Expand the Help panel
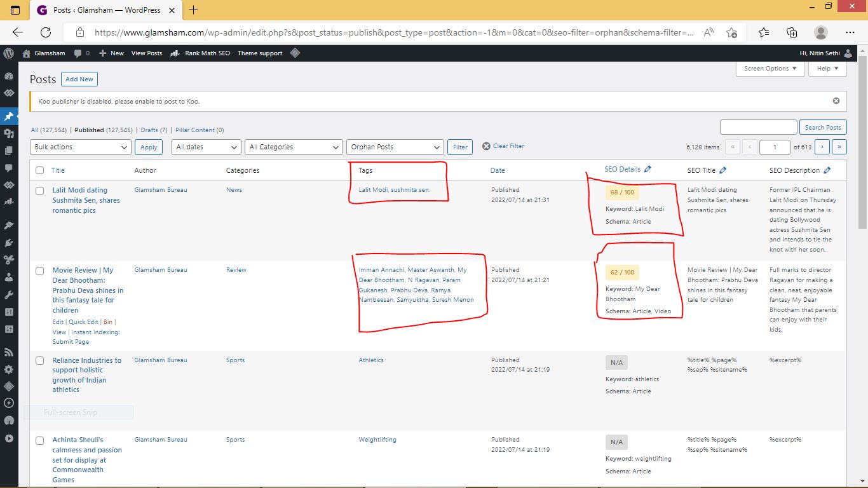This screenshot has height=488, width=868. point(828,69)
